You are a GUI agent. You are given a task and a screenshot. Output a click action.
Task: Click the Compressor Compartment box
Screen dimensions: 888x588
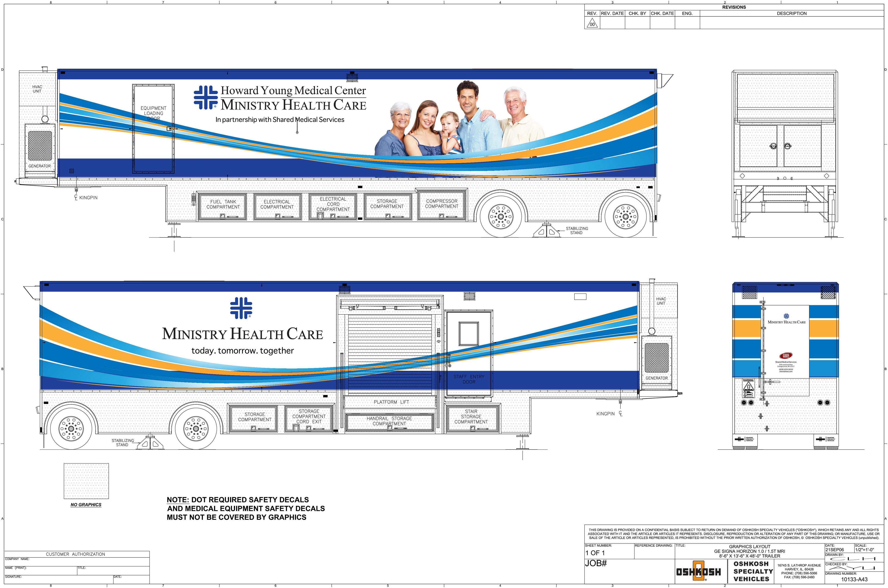pyautogui.click(x=441, y=205)
